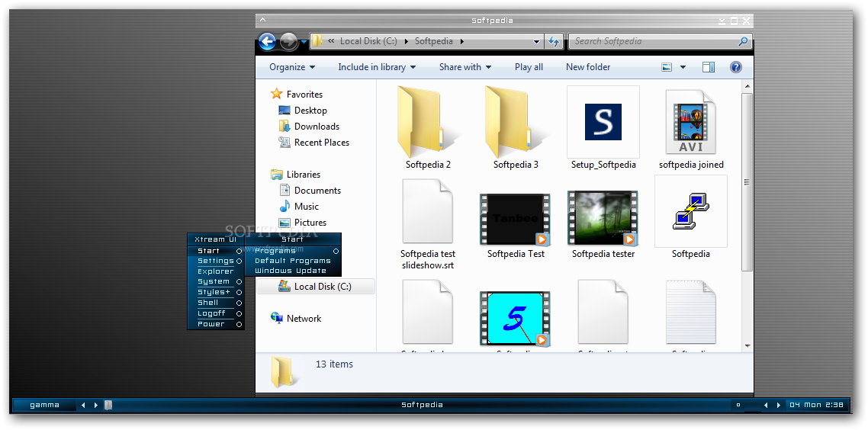Expand the arrow after Softpedia in path
The height and width of the screenshot is (430, 868).
461,41
